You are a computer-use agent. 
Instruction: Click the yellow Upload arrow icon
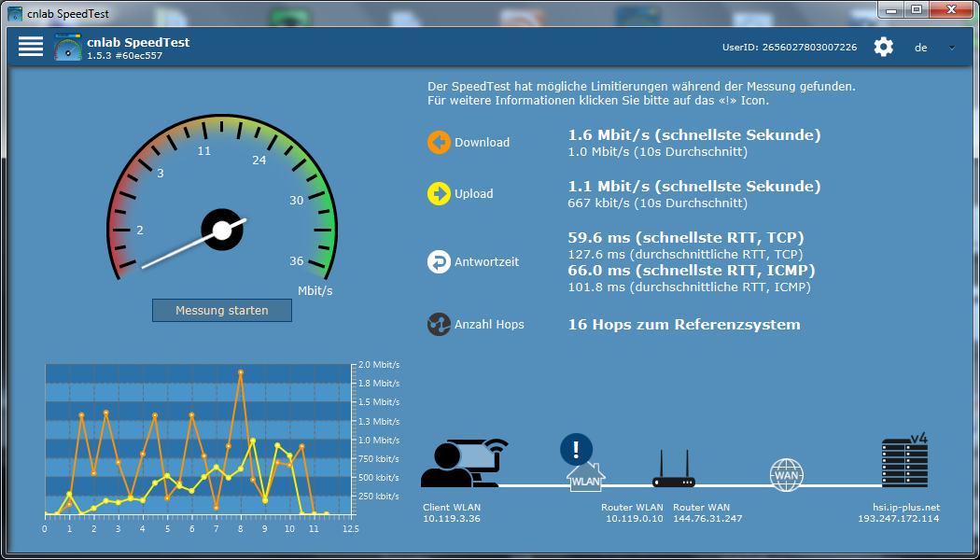[x=439, y=194]
